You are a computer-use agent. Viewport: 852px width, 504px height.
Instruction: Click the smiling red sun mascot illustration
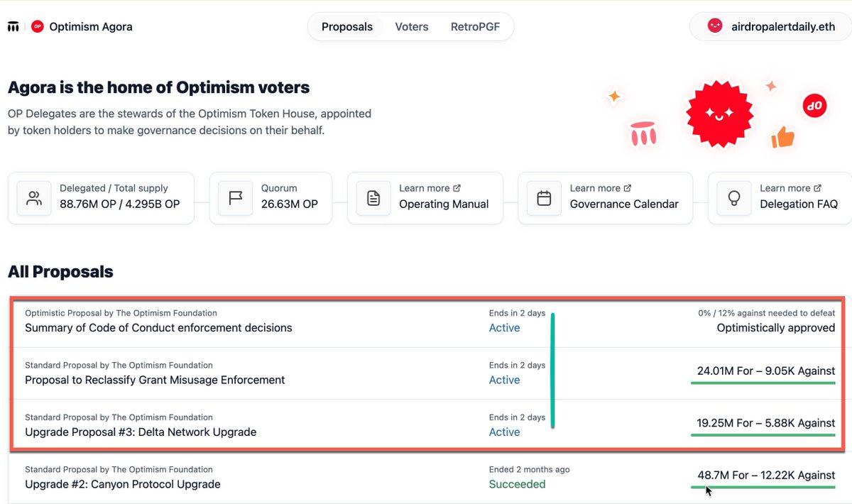(x=719, y=114)
